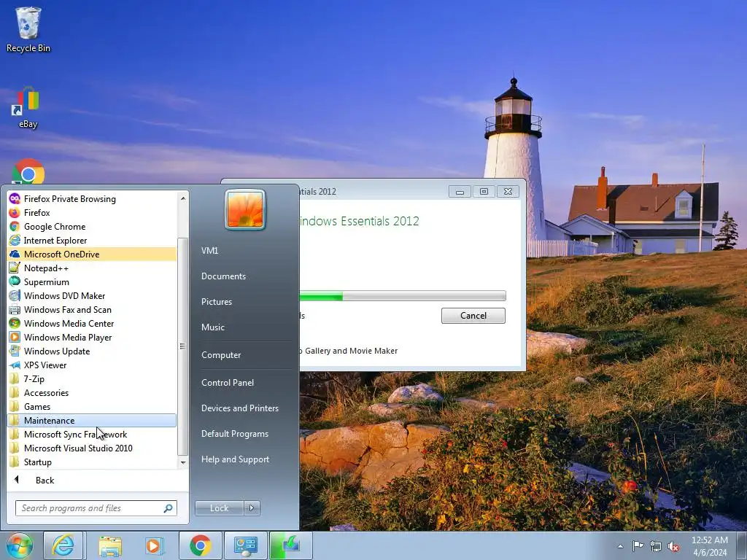Click the programs list scroll-down arrow
The width and height of the screenshot is (747, 560).
[x=183, y=462]
